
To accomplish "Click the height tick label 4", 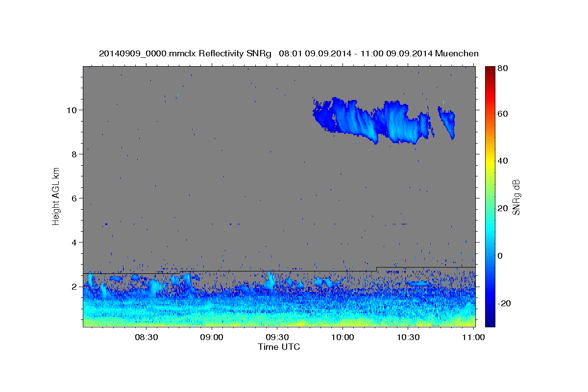I will 75,242.
